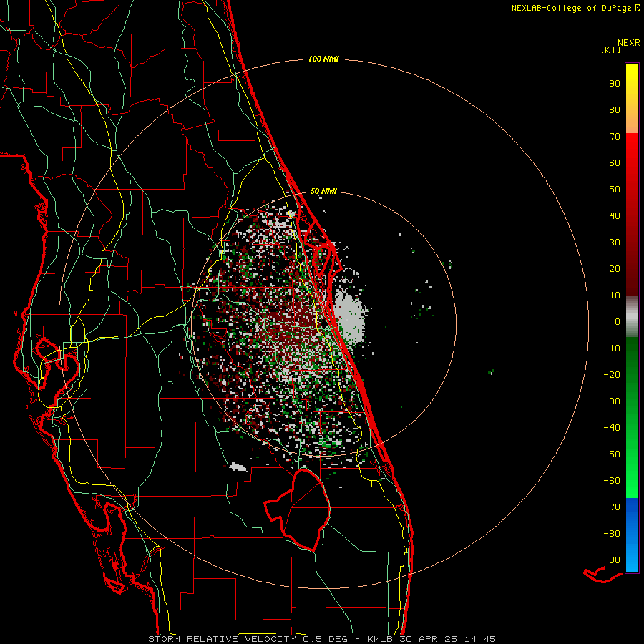Screen dimensions: 644x644
Task: Click the 20 value on velocity scale
Action: click(x=615, y=269)
